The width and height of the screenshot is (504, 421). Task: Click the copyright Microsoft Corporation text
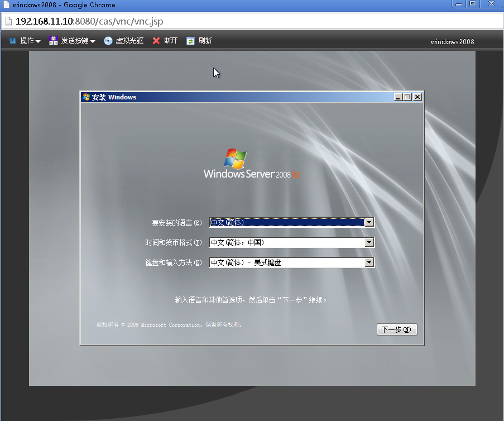[169, 325]
